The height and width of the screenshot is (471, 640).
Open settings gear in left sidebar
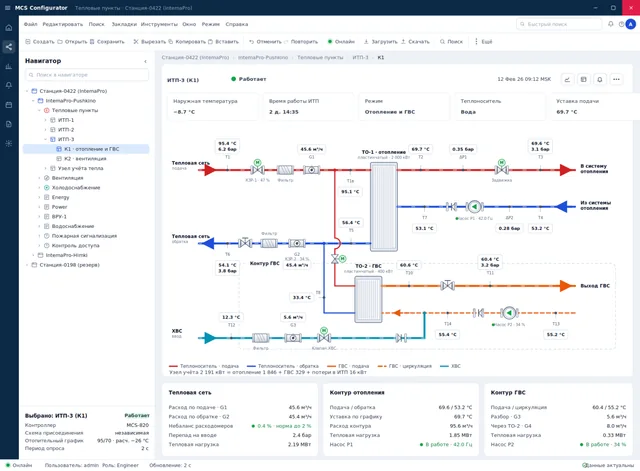point(9,143)
